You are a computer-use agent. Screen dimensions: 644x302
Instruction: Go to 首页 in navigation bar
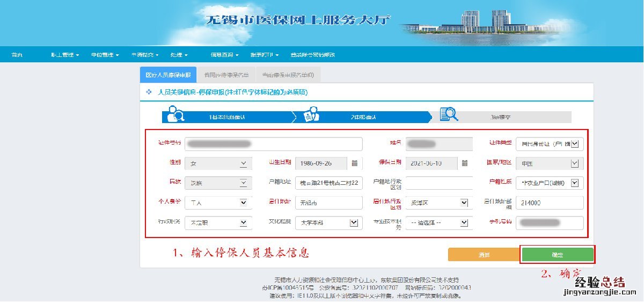tap(17, 55)
